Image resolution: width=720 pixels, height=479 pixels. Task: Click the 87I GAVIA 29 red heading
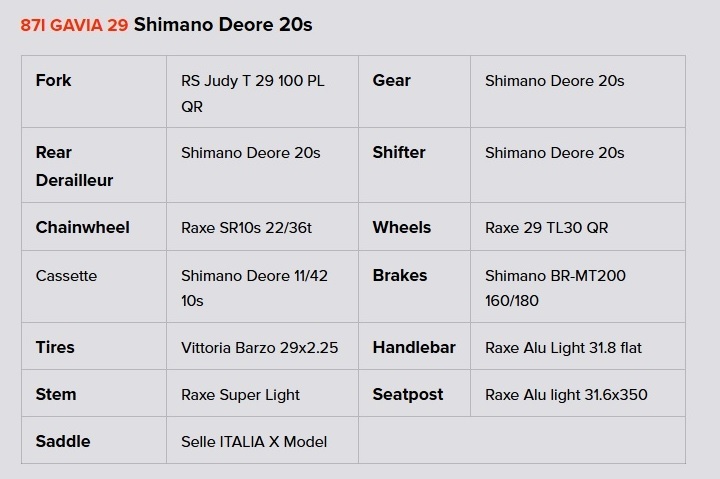coord(74,25)
